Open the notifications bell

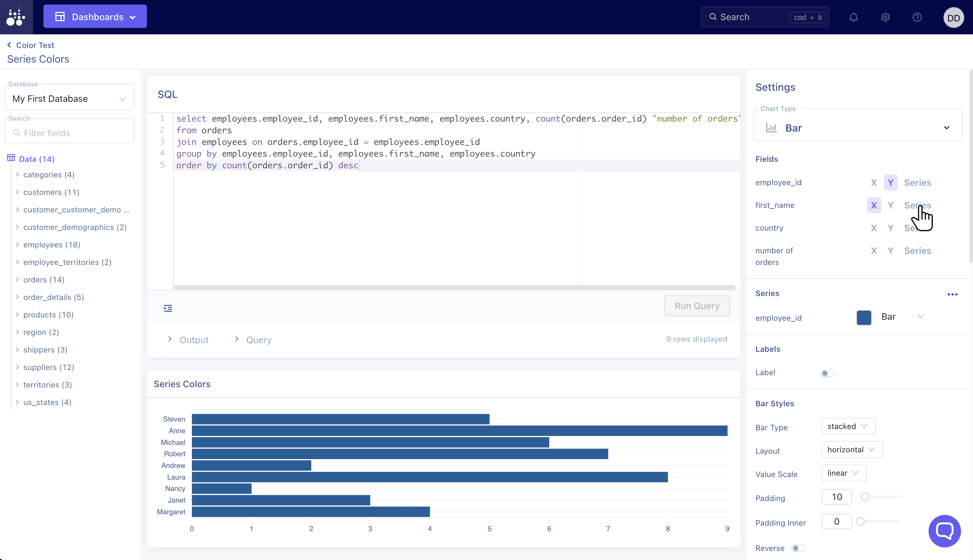coord(853,17)
